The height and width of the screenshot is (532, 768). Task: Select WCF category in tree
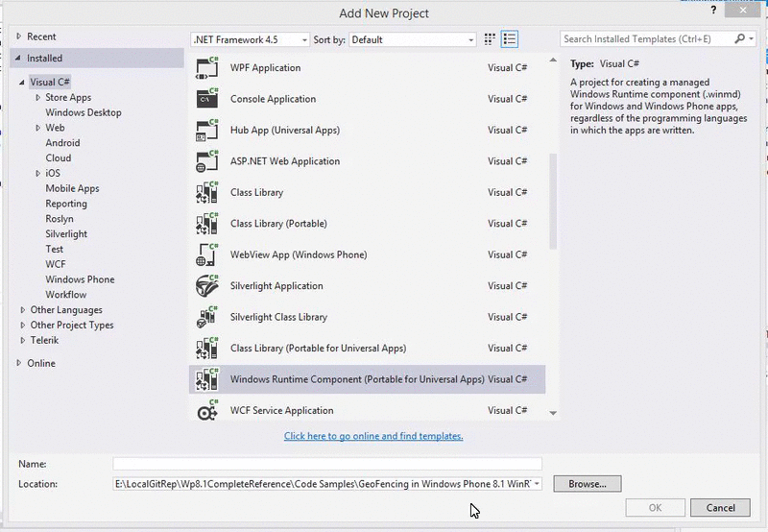point(56,264)
